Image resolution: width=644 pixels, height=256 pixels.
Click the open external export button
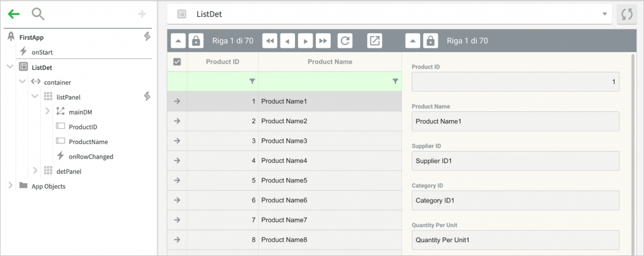[375, 41]
